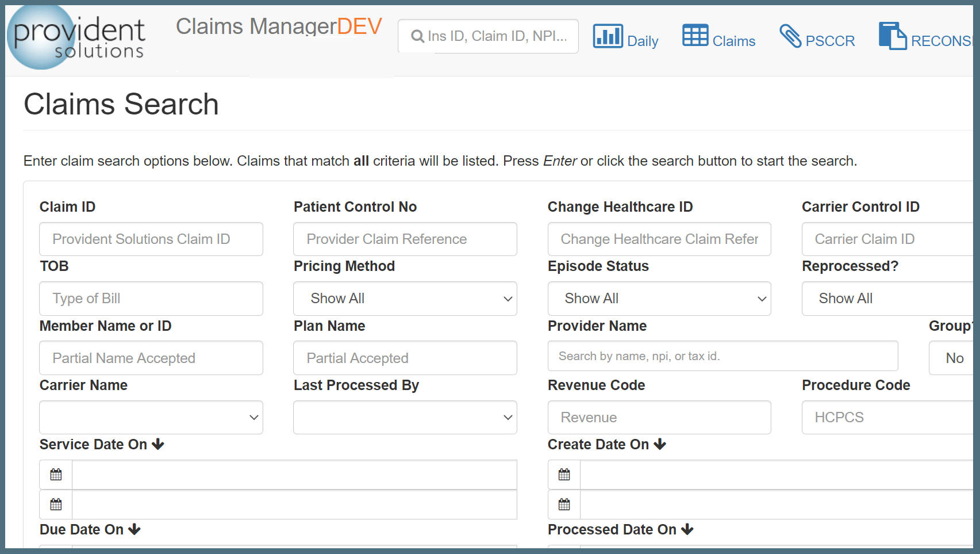This screenshot has height=554, width=980.
Task: Open the PSCCR paperclip icon
Action: pyautogui.click(x=790, y=36)
